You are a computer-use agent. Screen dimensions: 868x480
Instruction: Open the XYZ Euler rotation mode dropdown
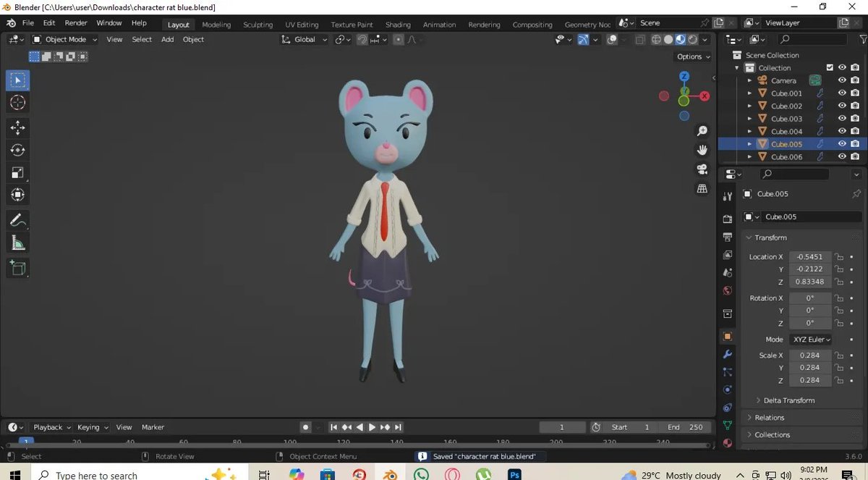[x=811, y=340]
